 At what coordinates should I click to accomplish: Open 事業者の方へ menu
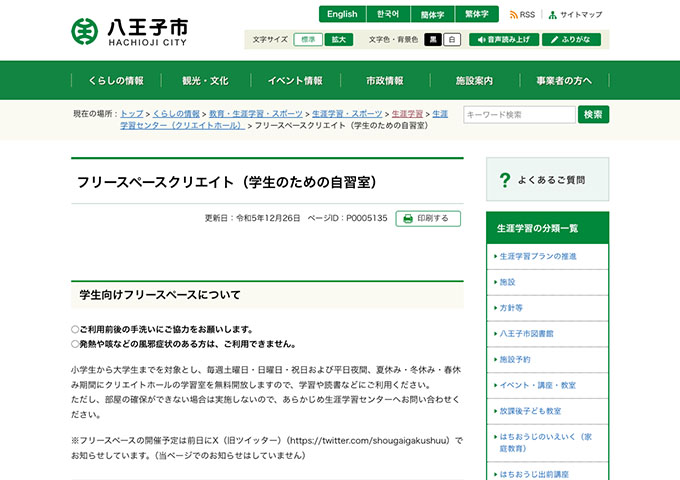coord(564,81)
